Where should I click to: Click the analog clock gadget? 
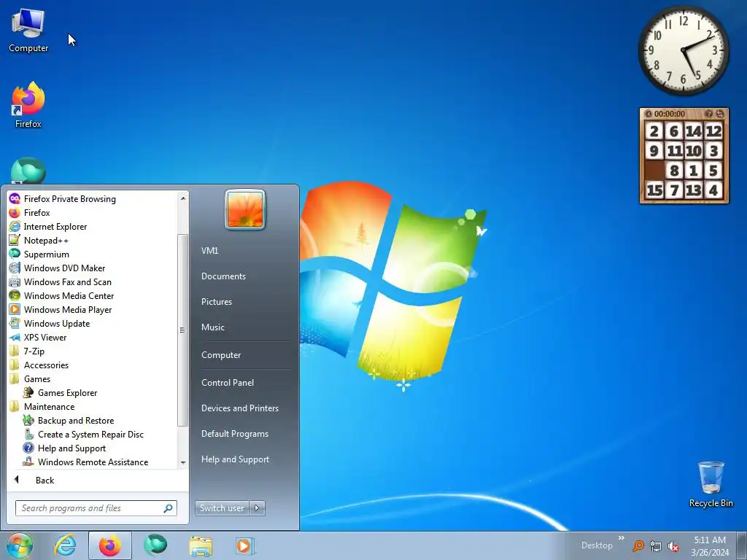(x=684, y=50)
